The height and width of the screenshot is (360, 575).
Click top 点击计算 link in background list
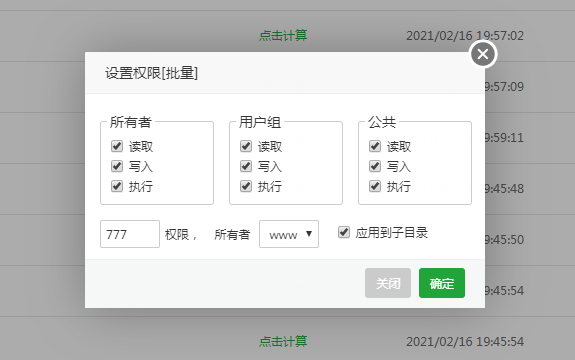click(x=283, y=36)
